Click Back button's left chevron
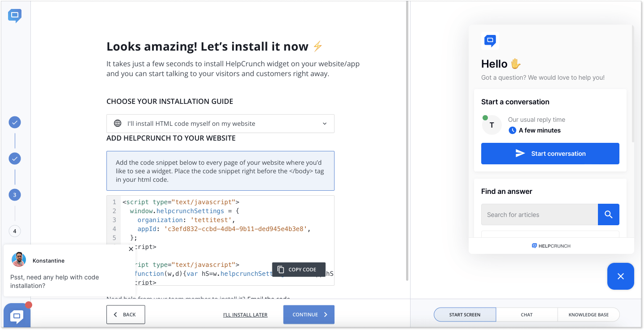The height and width of the screenshot is (330, 644). click(115, 315)
